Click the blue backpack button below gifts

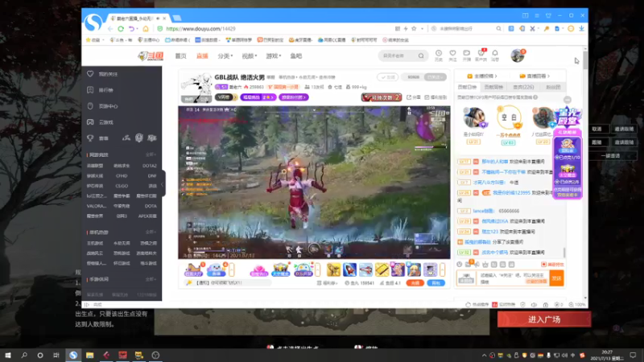[436, 283]
